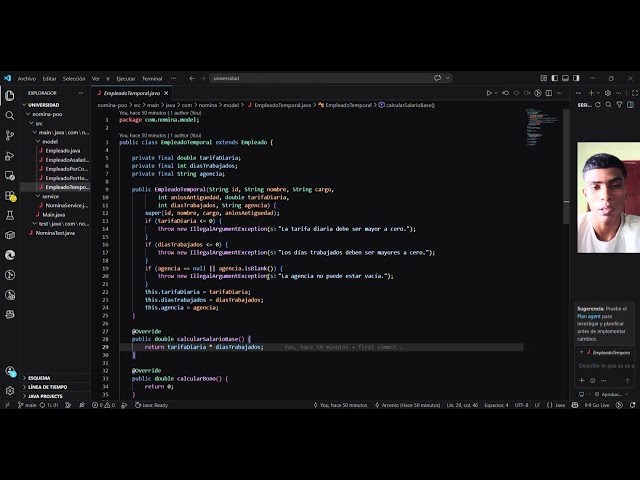Open NominaTest.java in the explorer
This screenshot has width=640, height=480.
pyautogui.click(x=55, y=233)
